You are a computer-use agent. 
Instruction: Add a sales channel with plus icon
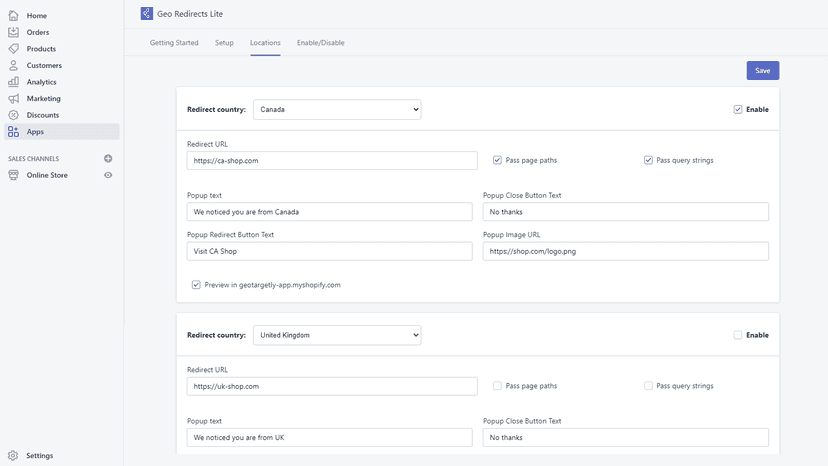[x=108, y=159]
